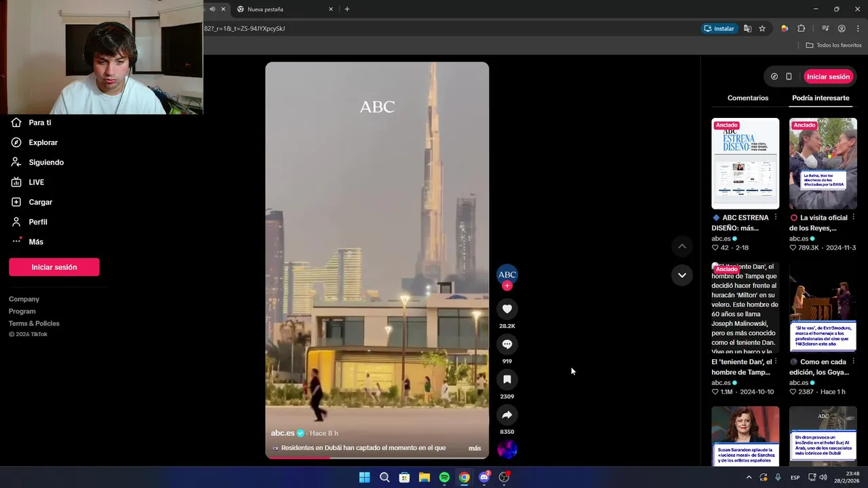Open the Explorar compass icon
Screen dimensions: 868x488
coord(16,142)
